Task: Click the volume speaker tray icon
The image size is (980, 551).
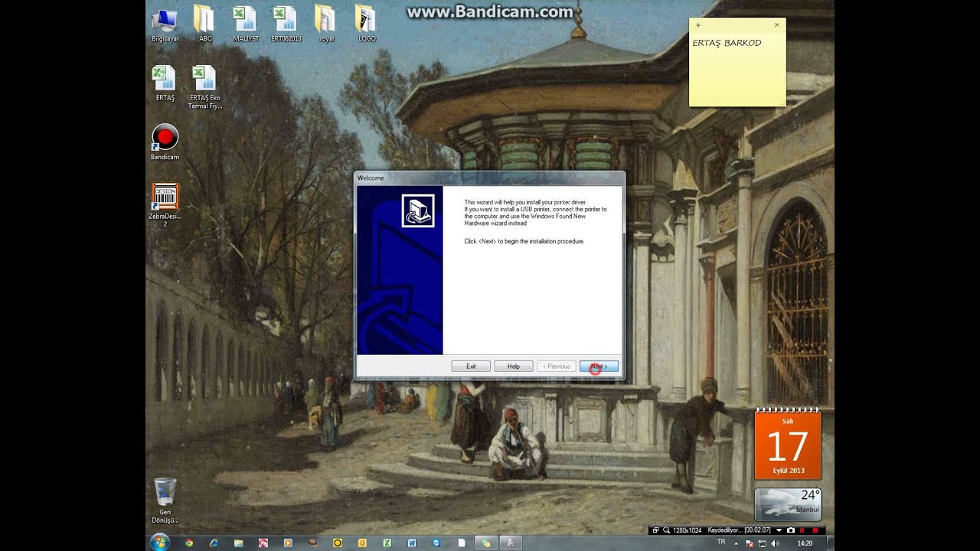Action: (x=775, y=543)
